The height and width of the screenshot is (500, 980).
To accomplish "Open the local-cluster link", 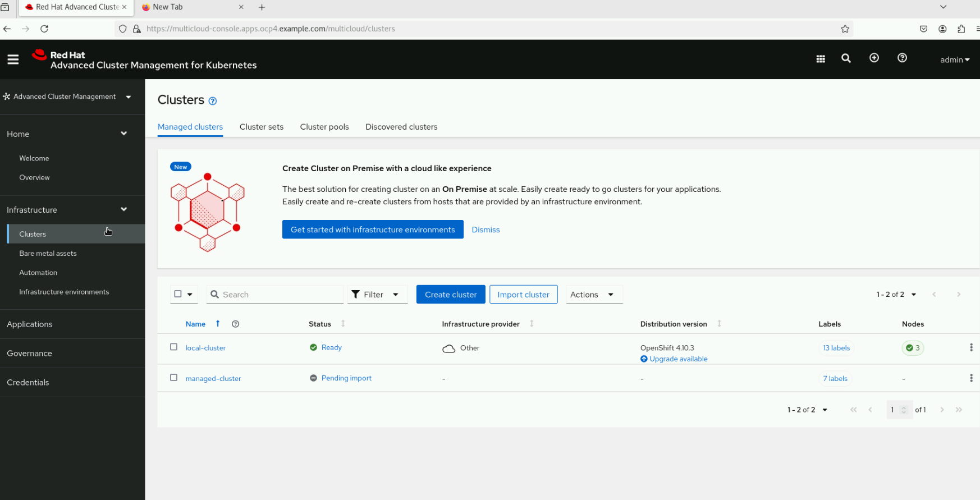I will pyautogui.click(x=205, y=348).
